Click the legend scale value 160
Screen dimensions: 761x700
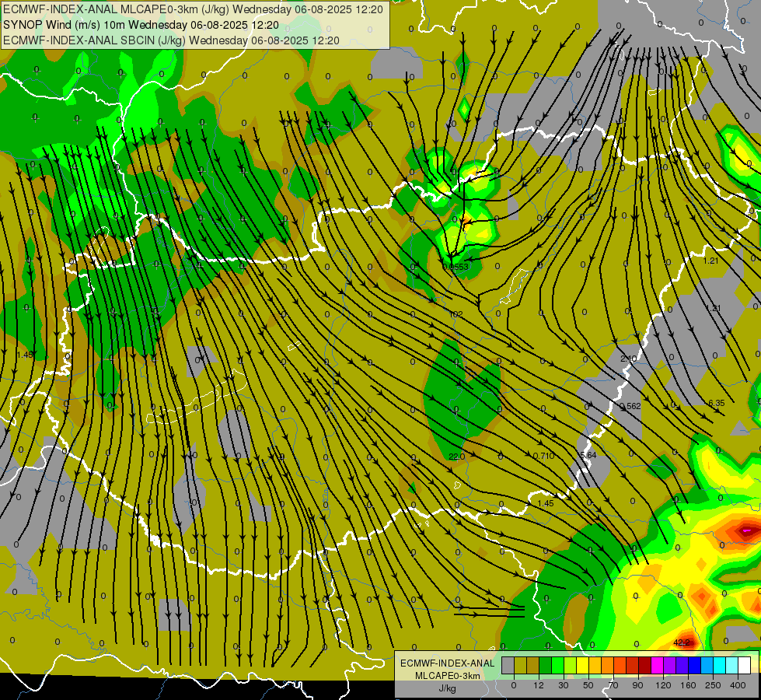pos(688,685)
